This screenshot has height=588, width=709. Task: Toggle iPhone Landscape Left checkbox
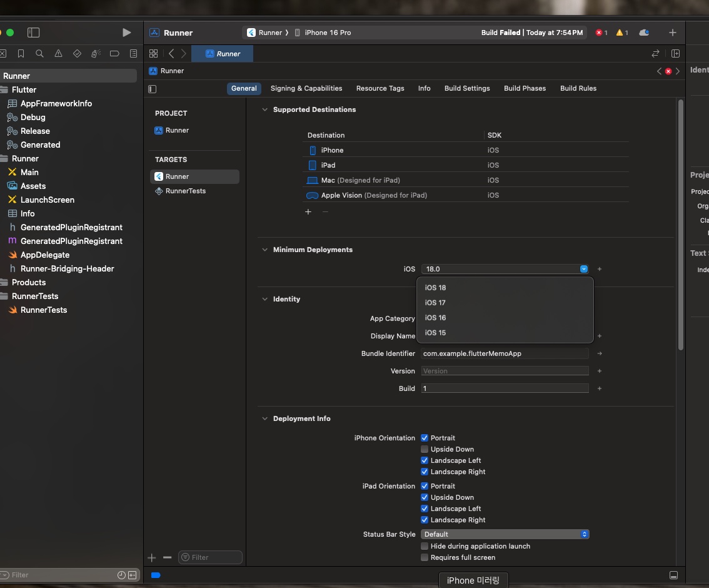pos(425,460)
